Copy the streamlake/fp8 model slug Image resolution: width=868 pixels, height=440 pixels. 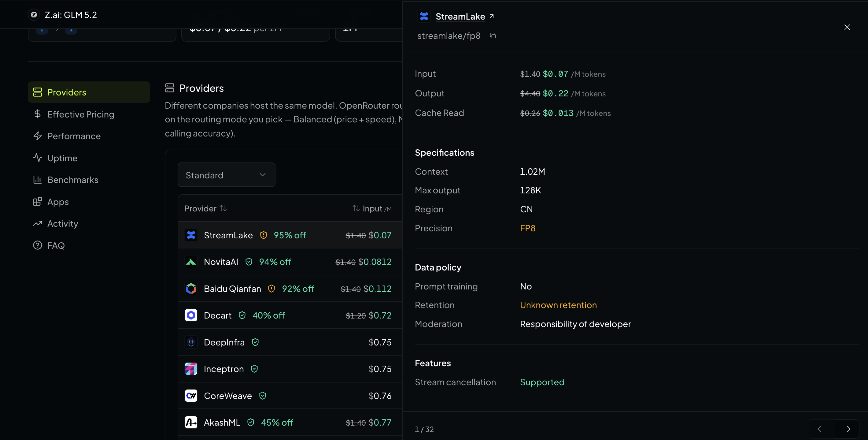click(493, 36)
